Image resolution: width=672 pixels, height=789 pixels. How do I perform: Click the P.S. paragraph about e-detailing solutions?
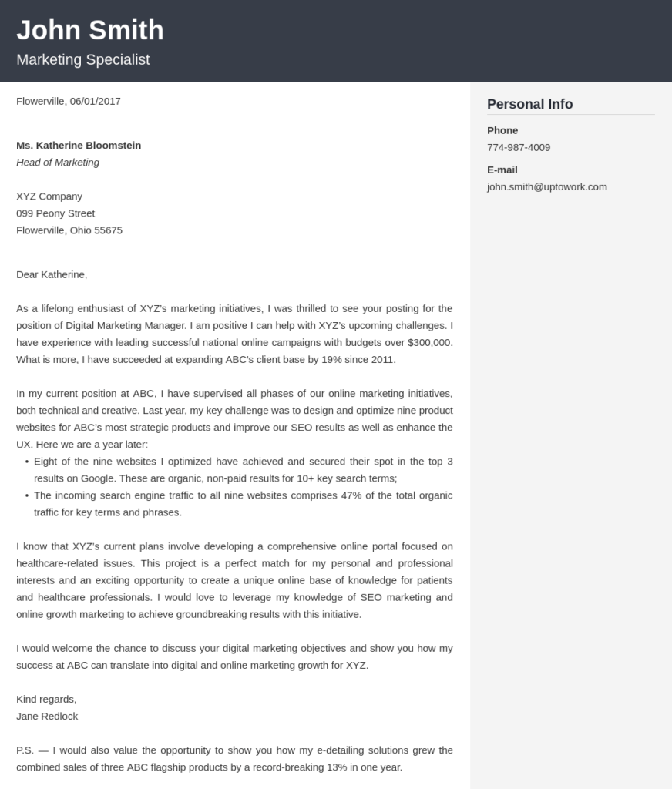click(234, 759)
